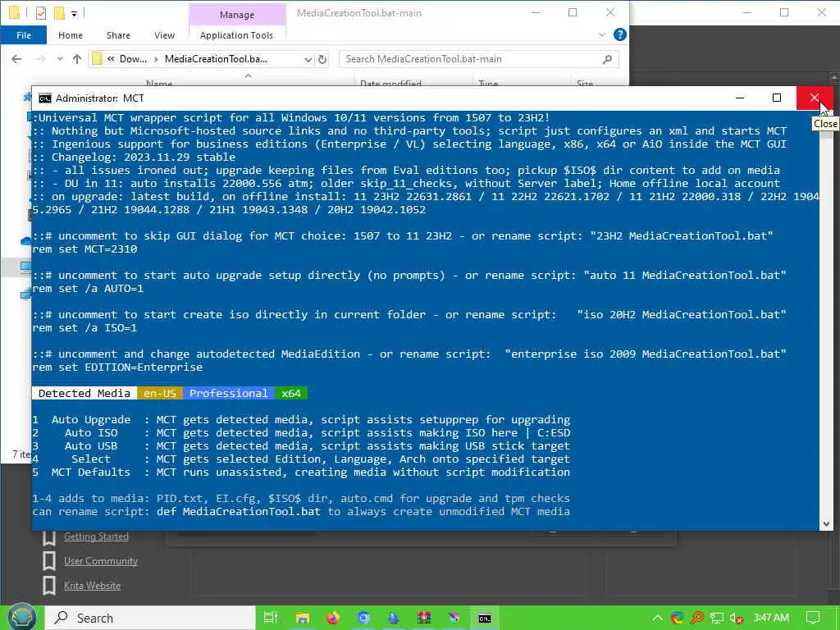The width and height of the screenshot is (840, 630).
Task: Click the MCT console scrollbar down arrow
Action: pos(826,524)
